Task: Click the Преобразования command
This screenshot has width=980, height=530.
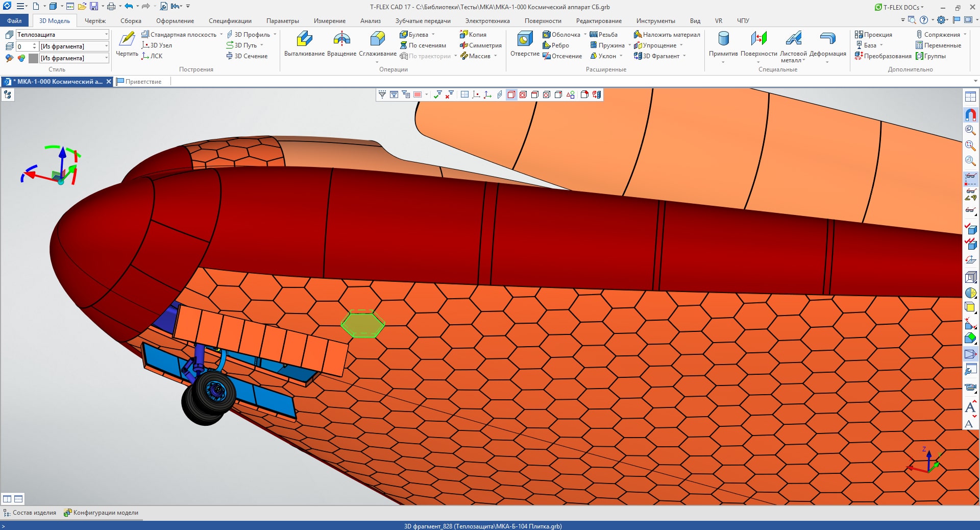Action: pos(883,56)
